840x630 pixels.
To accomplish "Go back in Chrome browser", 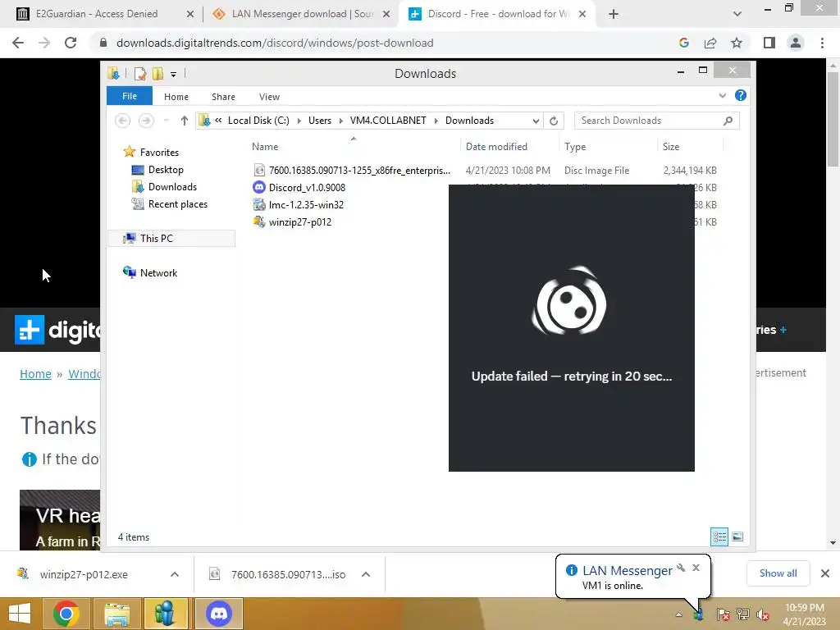I will click(x=18, y=43).
